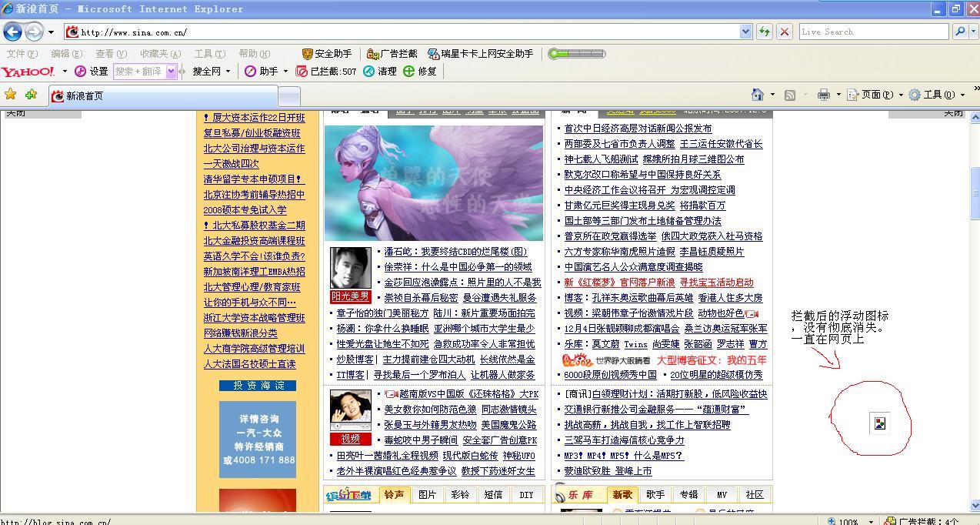Viewport: 980px width, 525px height.
Task: Open the red 寻找宝玉活动启动 link
Action: 716,283
